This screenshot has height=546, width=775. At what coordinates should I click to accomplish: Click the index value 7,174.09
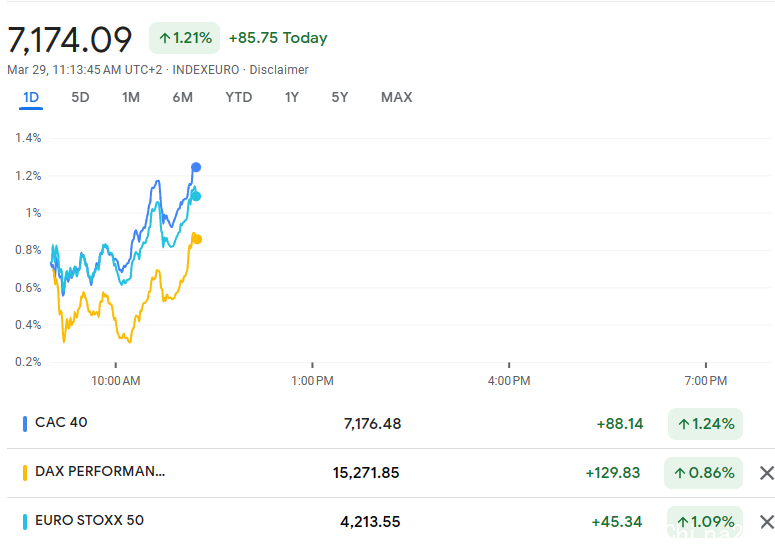point(70,40)
